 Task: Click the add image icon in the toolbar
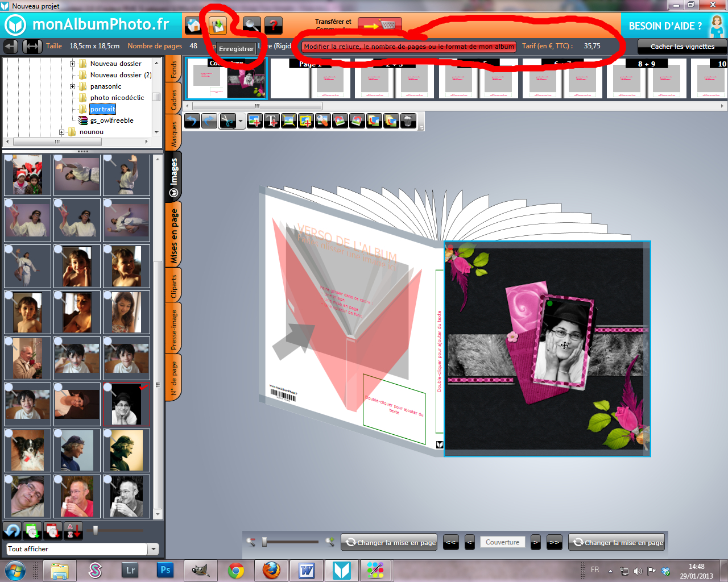(254, 120)
